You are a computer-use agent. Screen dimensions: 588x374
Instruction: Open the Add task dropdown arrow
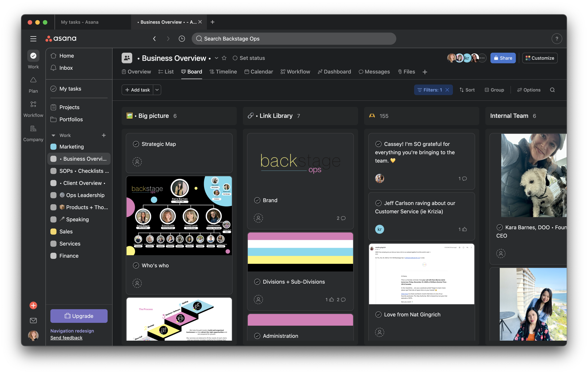pos(157,90)
